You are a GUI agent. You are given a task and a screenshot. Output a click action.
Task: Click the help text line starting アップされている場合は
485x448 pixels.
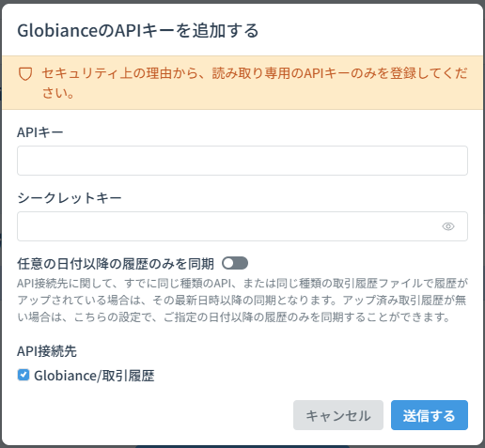(x=242, y=301)
